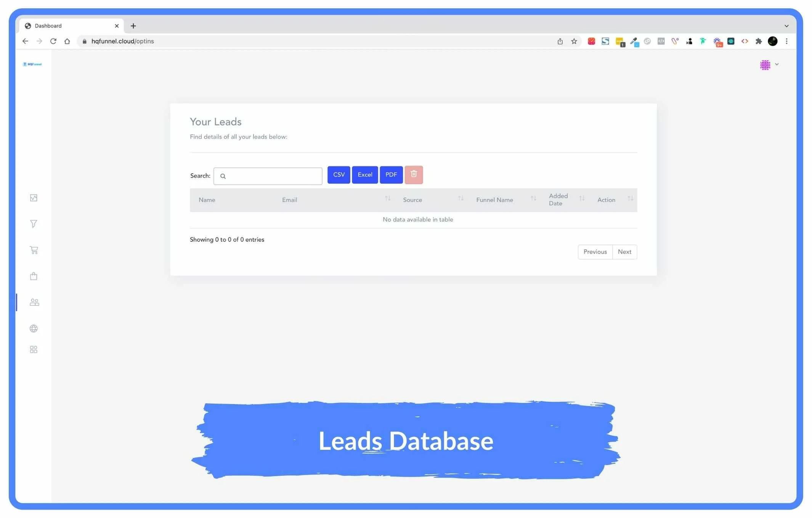Image resolution: width=812 pixels, height=518 pixels.
Task: Export leads as PDF
Action: tap(391, 175)
